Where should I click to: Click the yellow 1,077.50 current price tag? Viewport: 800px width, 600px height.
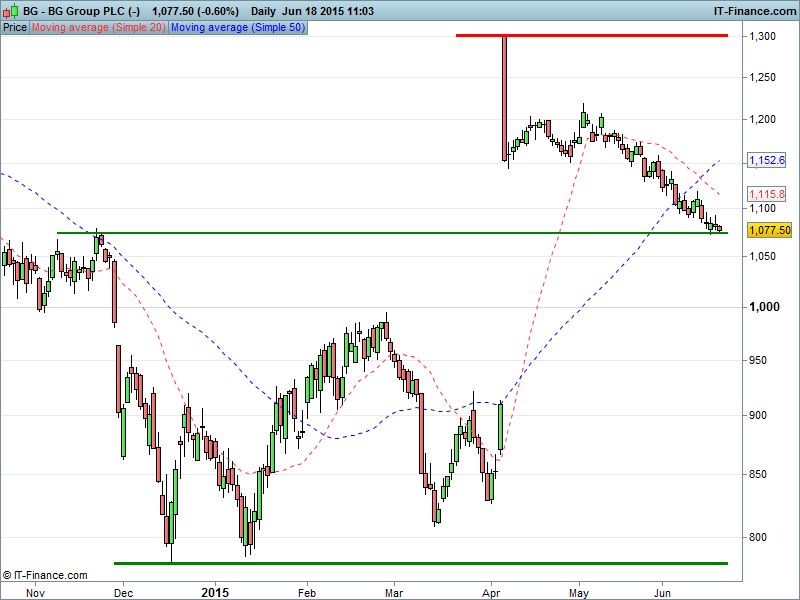pyautogui.click(x=769, y=230)
